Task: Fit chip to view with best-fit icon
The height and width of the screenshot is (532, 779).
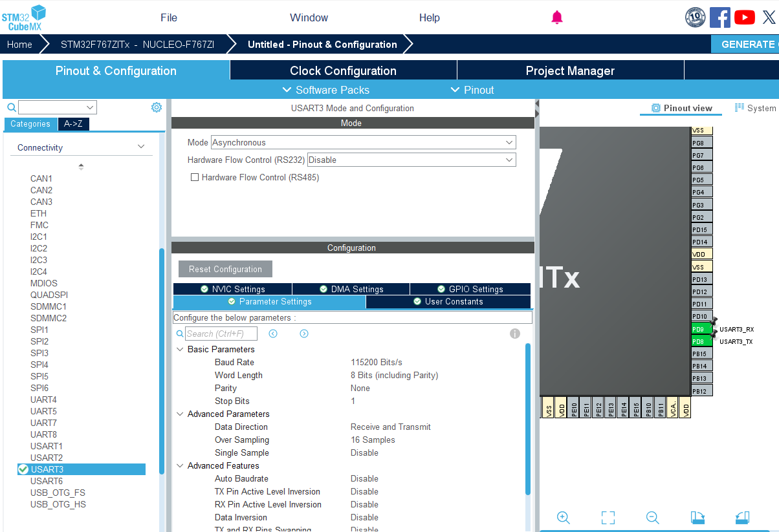Action: 608,518
